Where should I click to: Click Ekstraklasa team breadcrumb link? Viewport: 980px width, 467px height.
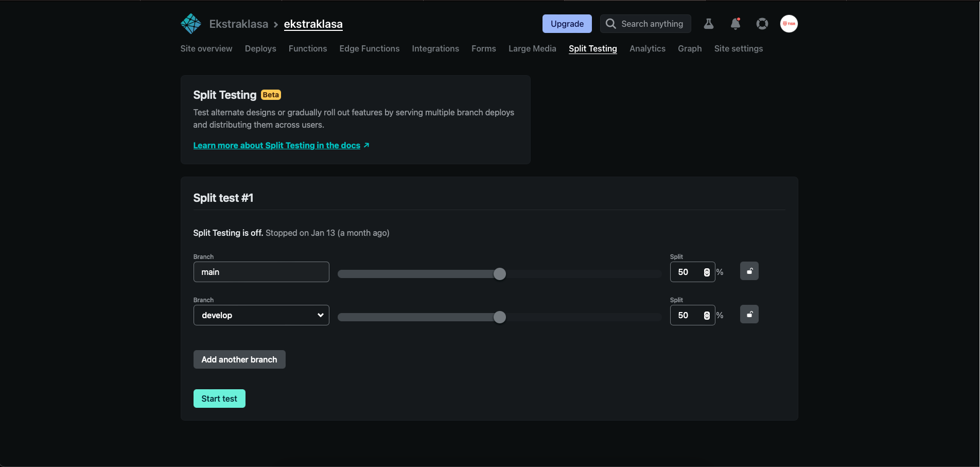coord(239,24)
